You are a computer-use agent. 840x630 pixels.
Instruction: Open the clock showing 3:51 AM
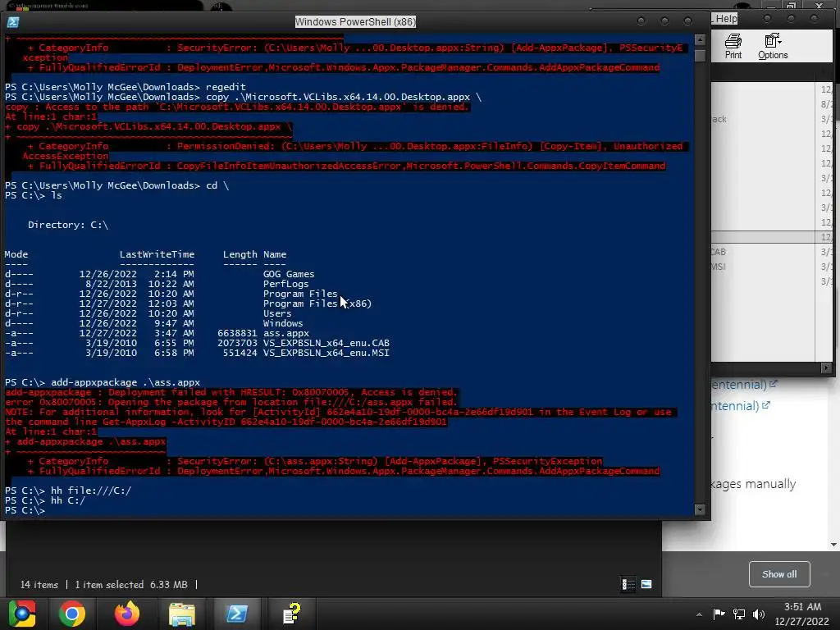point(802,607)
